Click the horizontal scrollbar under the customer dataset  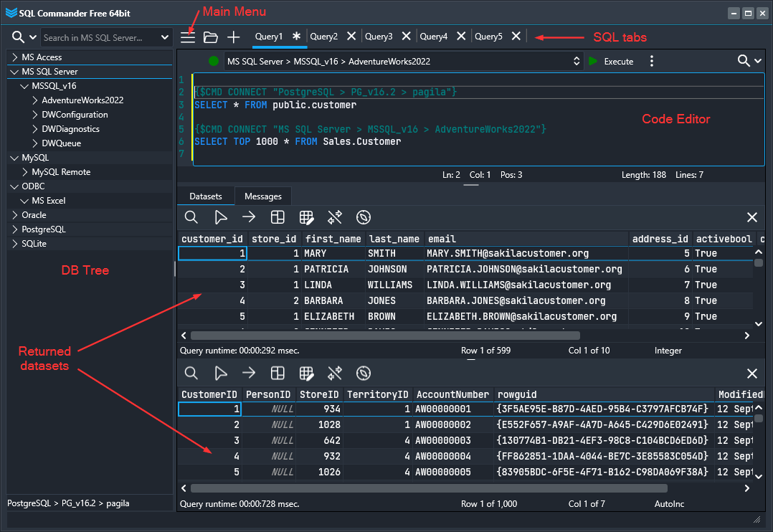click(380, 335)
